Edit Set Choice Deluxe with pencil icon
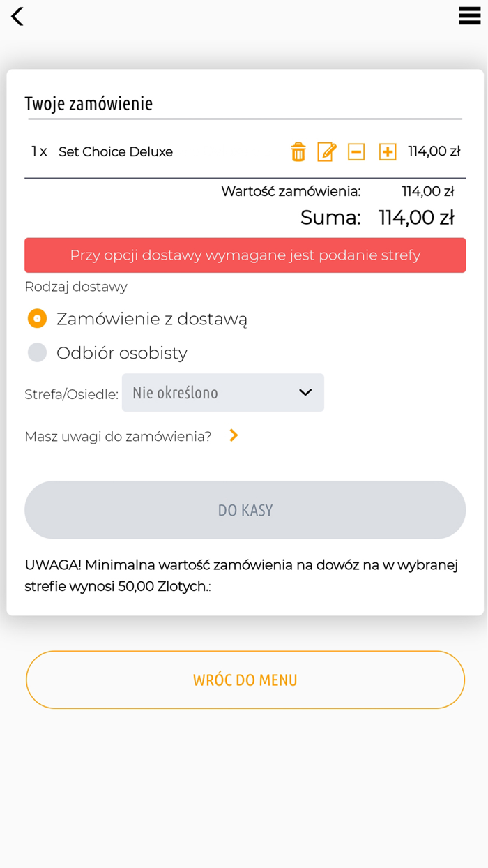488x868 pixels. coord(326,151)
